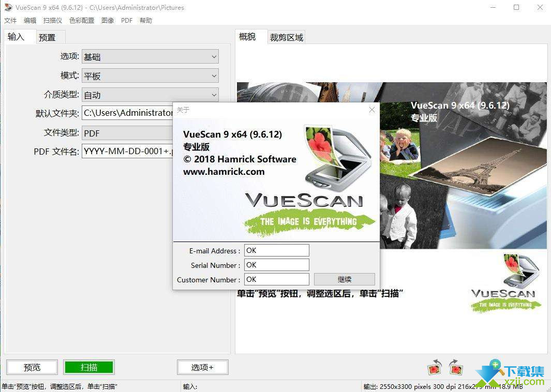Screen dimensions: 551x392
Task: Click the www.hamrick.com text in dialog
Action: click(x=224, y=172)
